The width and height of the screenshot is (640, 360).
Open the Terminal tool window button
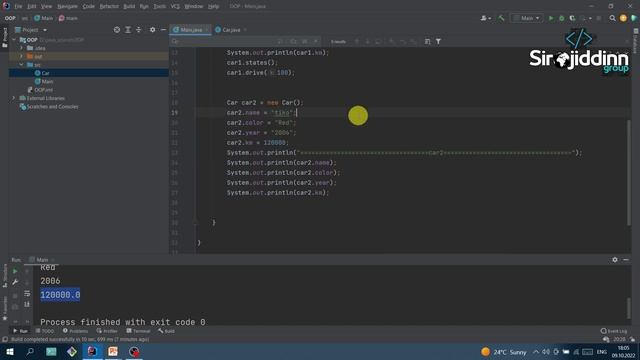coord(138,331)
